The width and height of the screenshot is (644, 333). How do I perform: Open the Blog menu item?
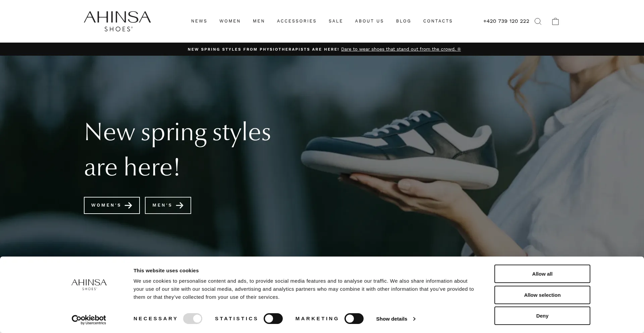click(404, 21)
